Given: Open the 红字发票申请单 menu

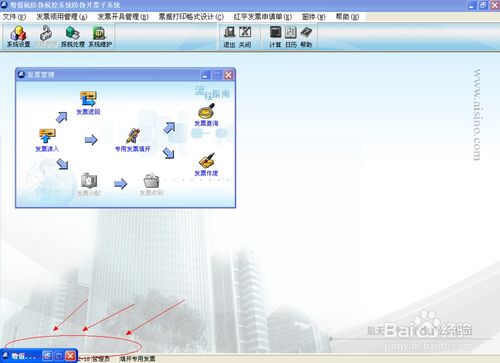Looking at the screenshot, I should point(263,17).
